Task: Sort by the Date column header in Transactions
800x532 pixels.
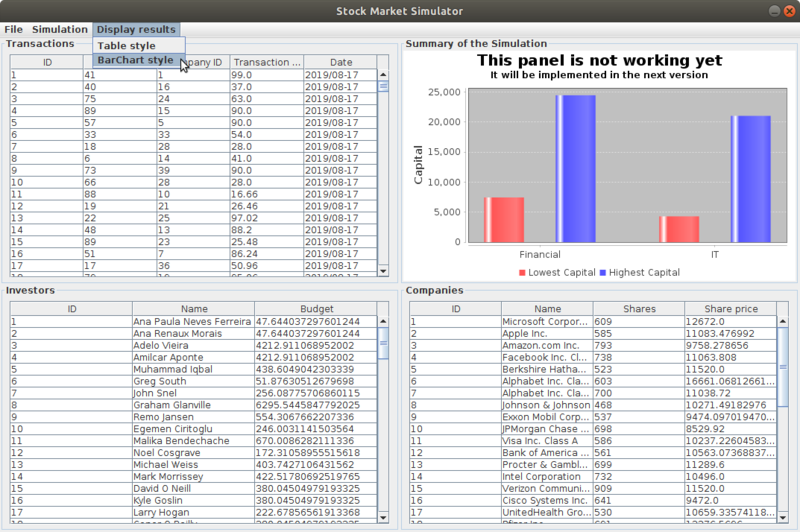Action: (341, 62)
